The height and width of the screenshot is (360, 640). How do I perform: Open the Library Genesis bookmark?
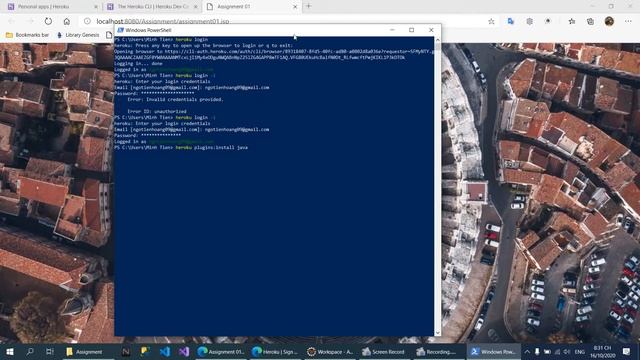(78, 35)
